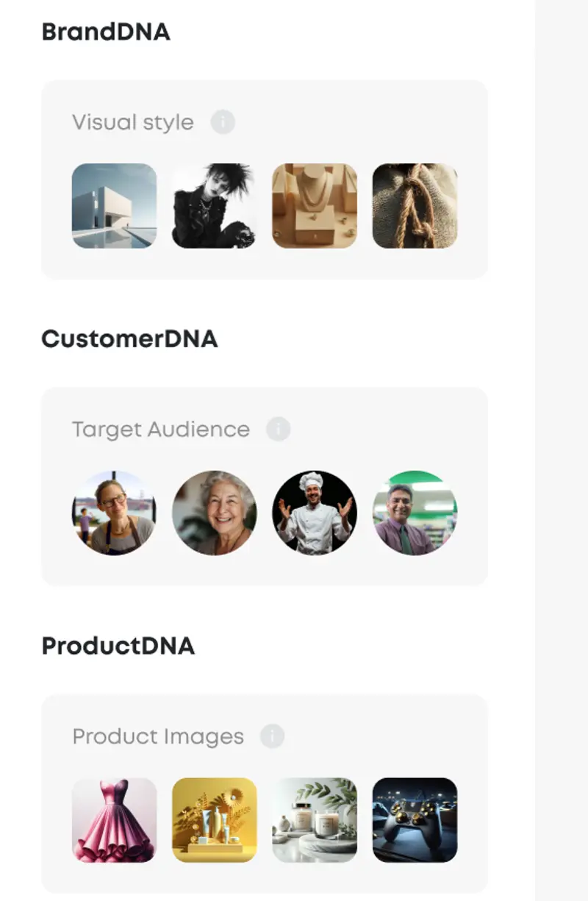This screenshot has height=901, width=588.
Task: Open the gold jewelry display thumbnail
Action: (314, 205)
